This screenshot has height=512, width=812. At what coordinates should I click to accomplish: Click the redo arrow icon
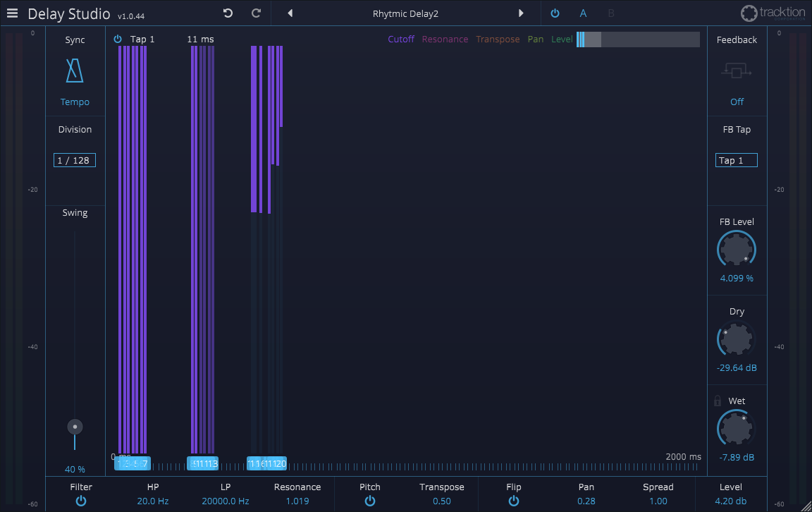click(x=256, y=13)
